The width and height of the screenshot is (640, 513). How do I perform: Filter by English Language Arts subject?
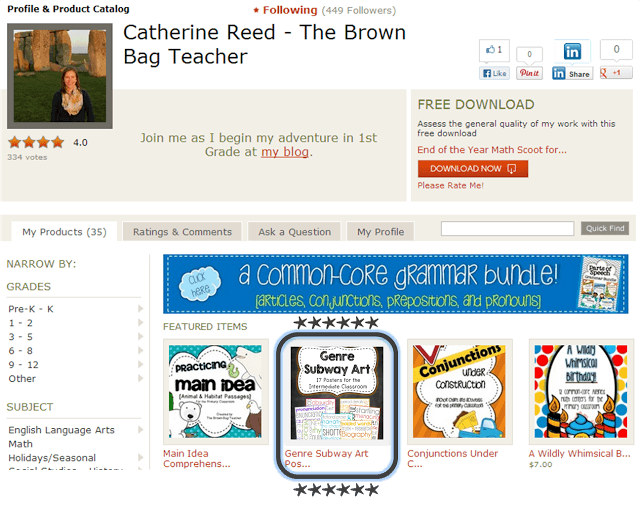pyautogui.click(x=61, y=430)
